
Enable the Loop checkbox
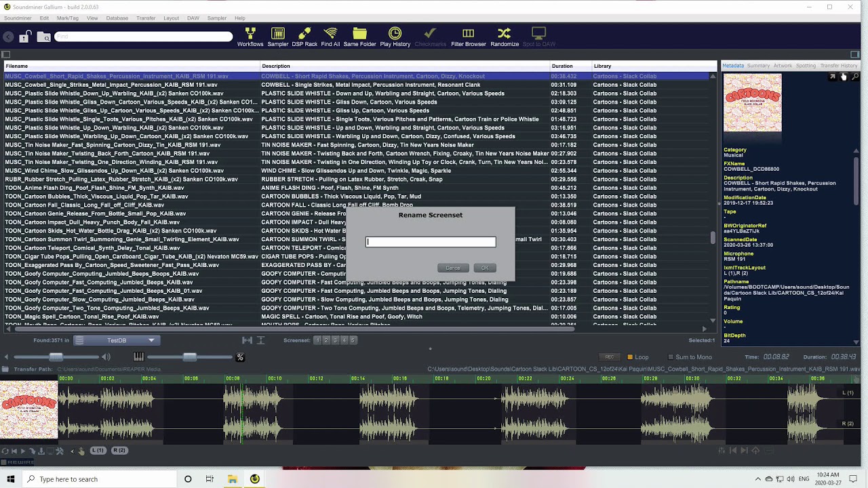point(630,357)
